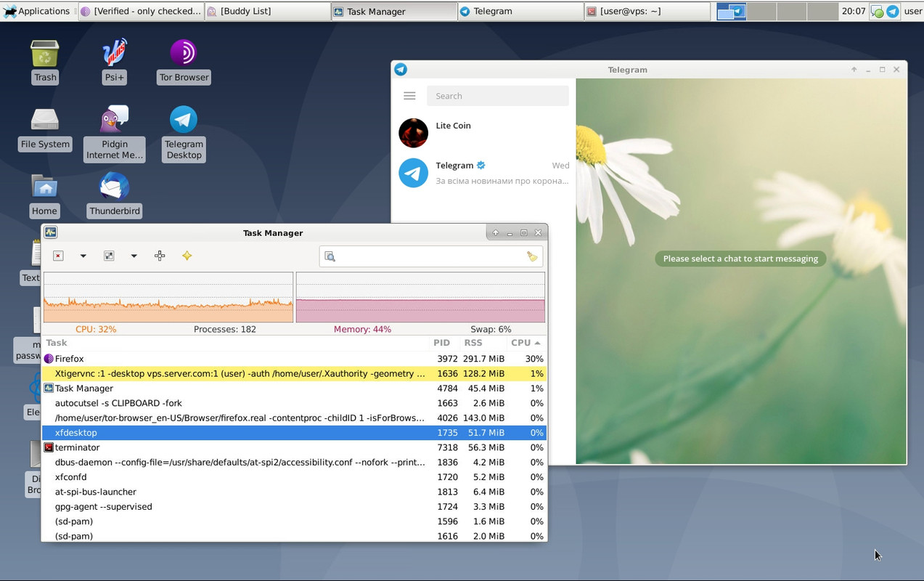Open Telegram hamburger menu

click(409, 96)
